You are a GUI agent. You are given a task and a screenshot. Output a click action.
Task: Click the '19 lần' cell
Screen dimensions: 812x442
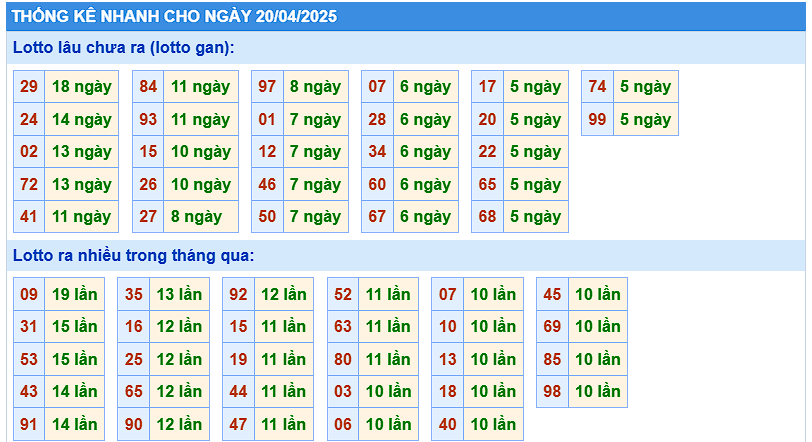(x=75, y=294)
